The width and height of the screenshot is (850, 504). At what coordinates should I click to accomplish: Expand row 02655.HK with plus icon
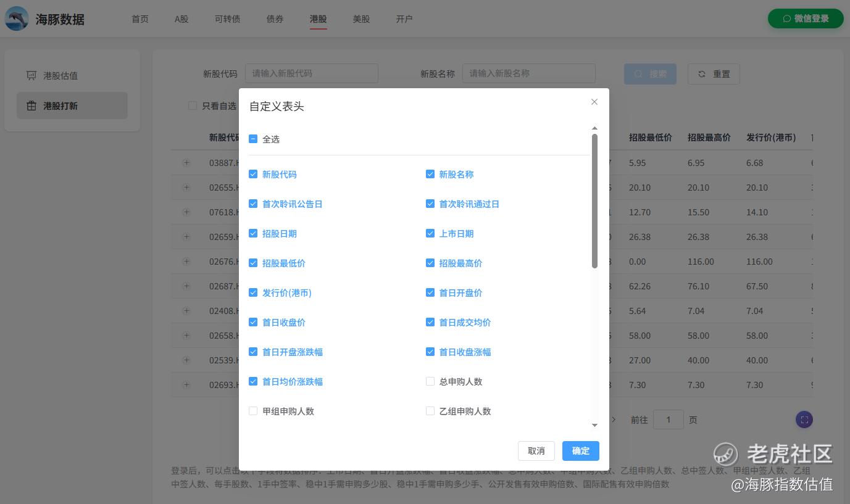click(x=186, y=188)
